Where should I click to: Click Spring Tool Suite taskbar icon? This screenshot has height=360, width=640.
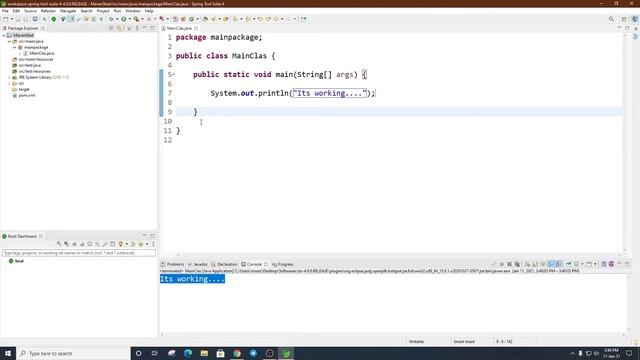coord(286,353)
